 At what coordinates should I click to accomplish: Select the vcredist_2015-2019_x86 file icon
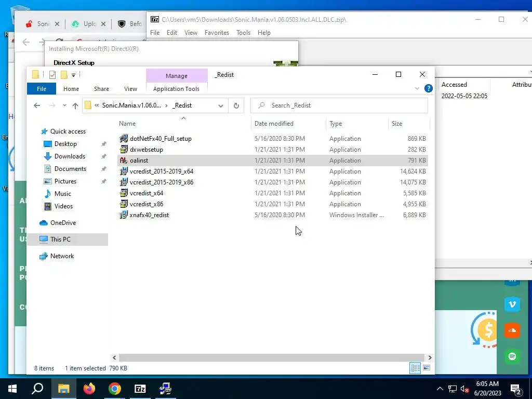[x=124, y=182]
